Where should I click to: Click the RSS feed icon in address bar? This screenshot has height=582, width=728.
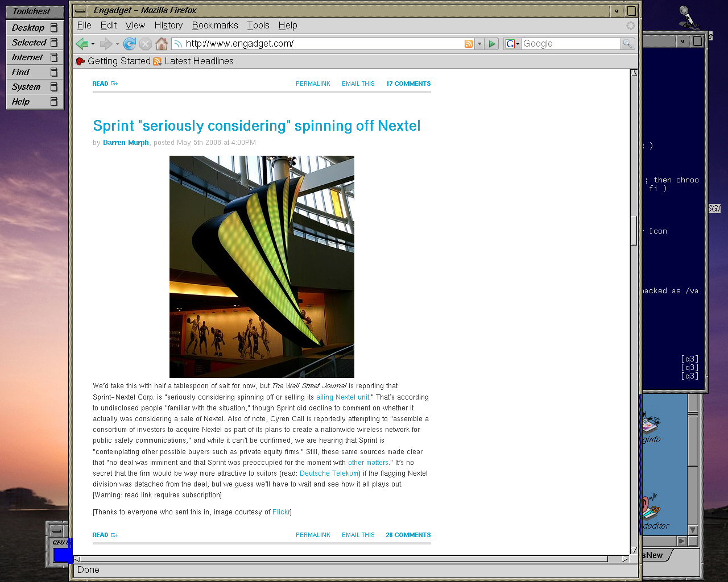(469, 44)
